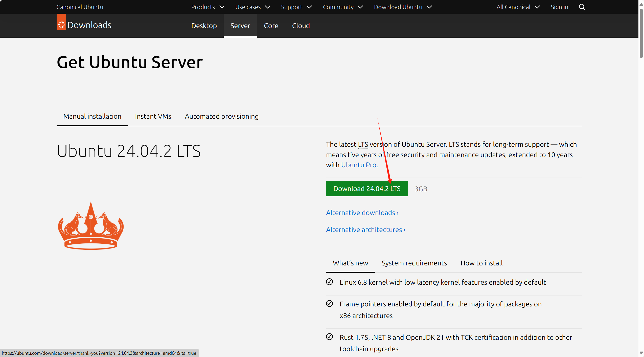644x357 pixels.
Task: Open the Community dropdown
Action: click(x=360, y=7)
